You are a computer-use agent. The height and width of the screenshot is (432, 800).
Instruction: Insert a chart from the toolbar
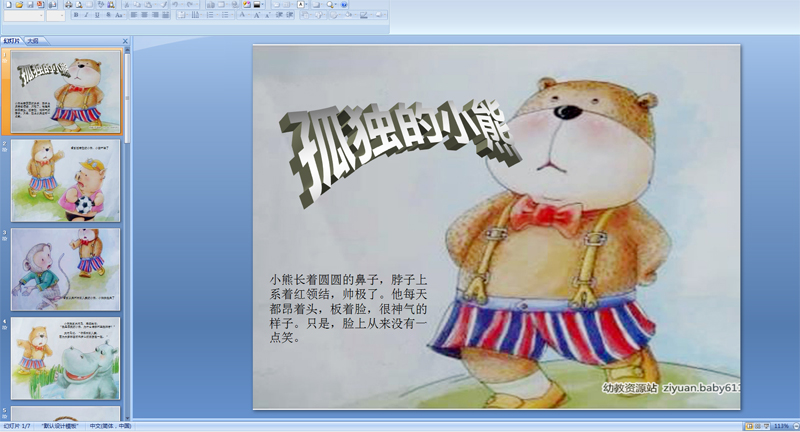pos(210,5)
